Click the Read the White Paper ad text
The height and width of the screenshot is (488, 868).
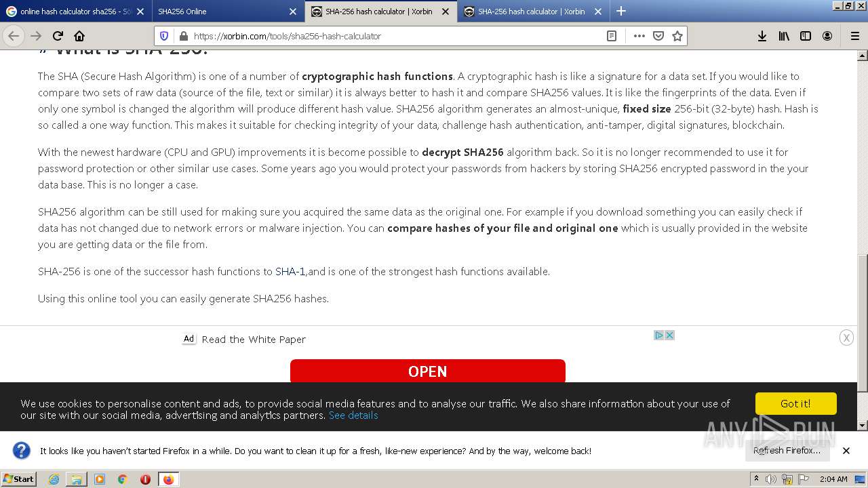coord(254,340)
